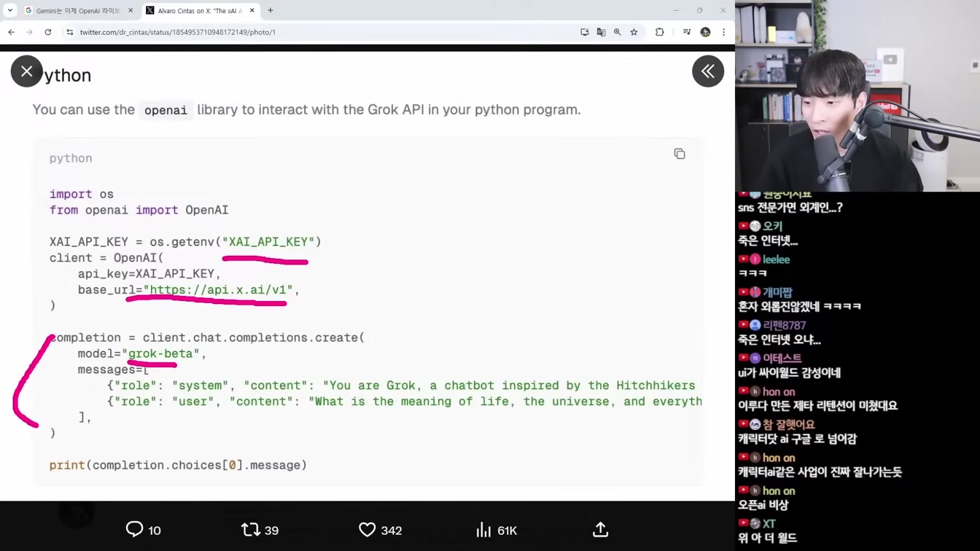
Task: Click the repost count 39
Action: pos(271,531)
